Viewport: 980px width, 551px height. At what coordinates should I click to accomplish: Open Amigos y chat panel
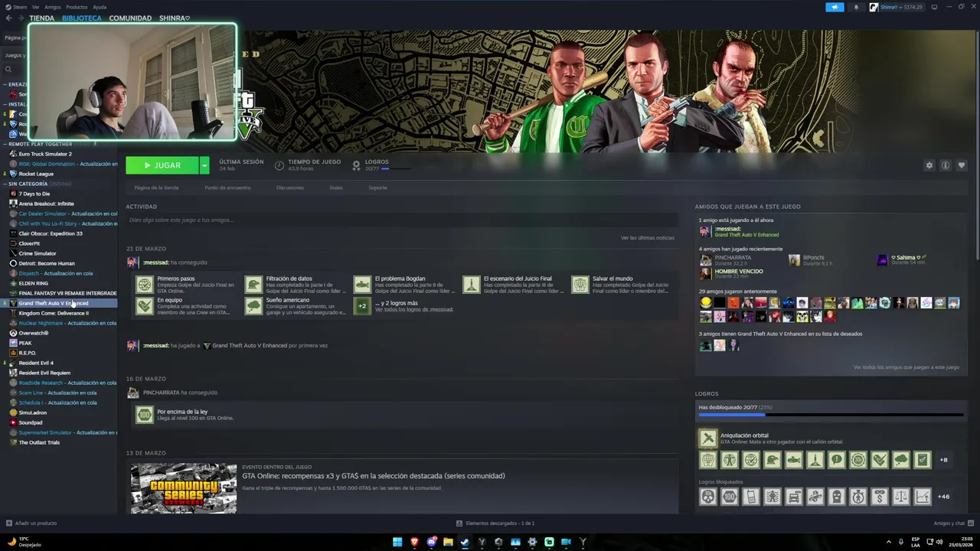(953, 523)
